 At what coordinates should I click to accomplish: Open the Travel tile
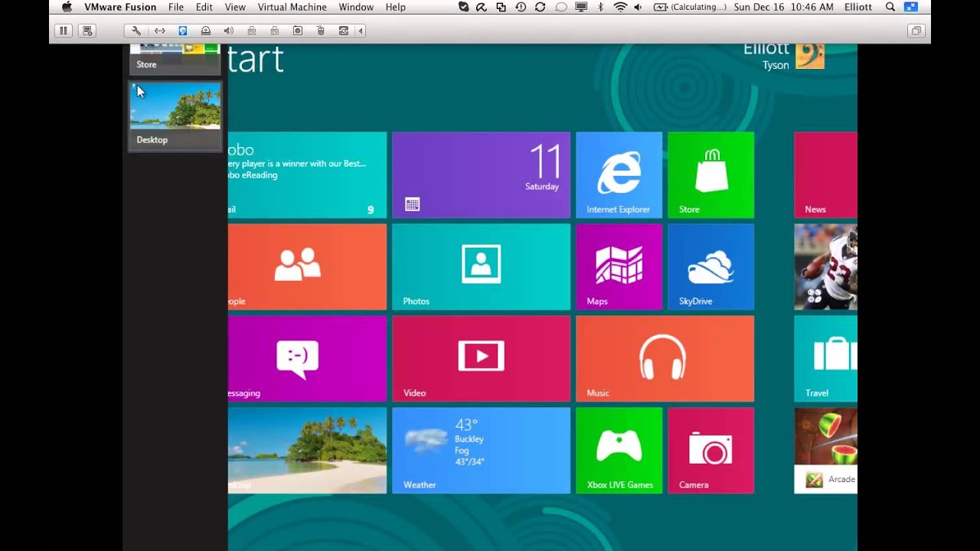coord(825,359)
